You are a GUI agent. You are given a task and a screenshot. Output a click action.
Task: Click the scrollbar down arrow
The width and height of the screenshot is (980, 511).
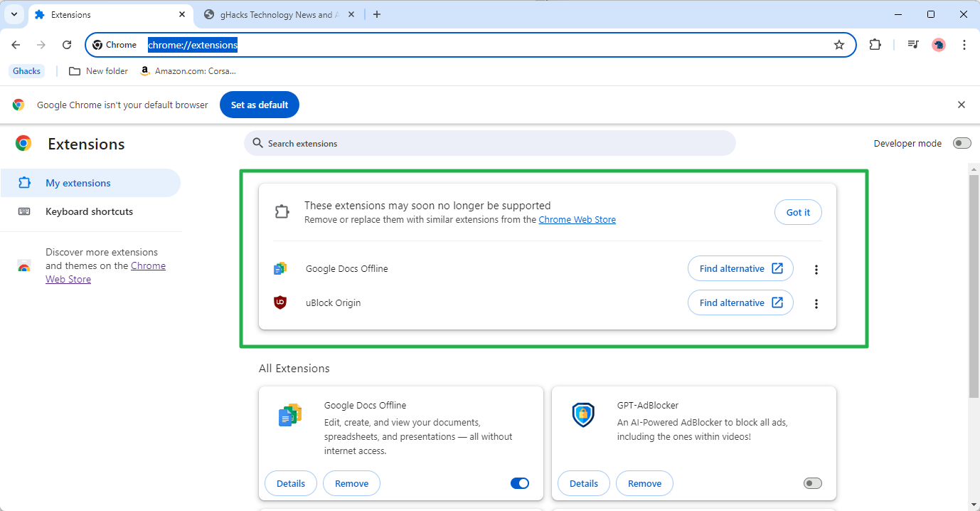[974, 505]
